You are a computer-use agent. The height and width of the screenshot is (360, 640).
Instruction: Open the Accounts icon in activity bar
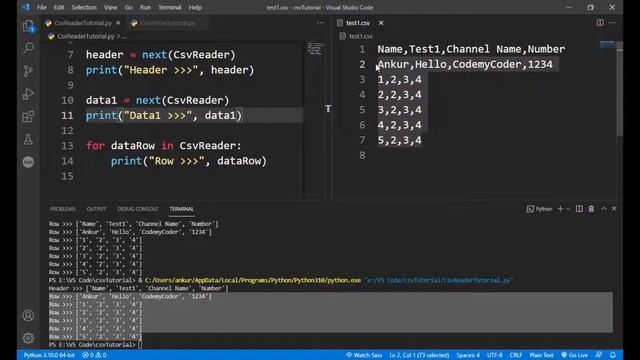(x=28, y=316)
